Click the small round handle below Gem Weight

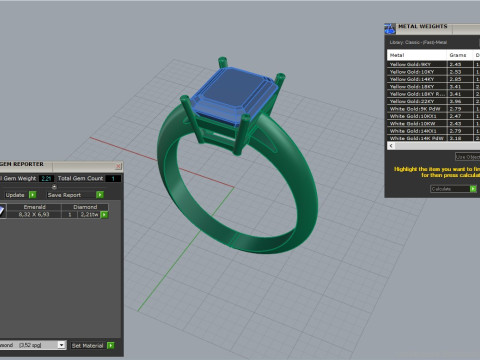click(54, 187)
